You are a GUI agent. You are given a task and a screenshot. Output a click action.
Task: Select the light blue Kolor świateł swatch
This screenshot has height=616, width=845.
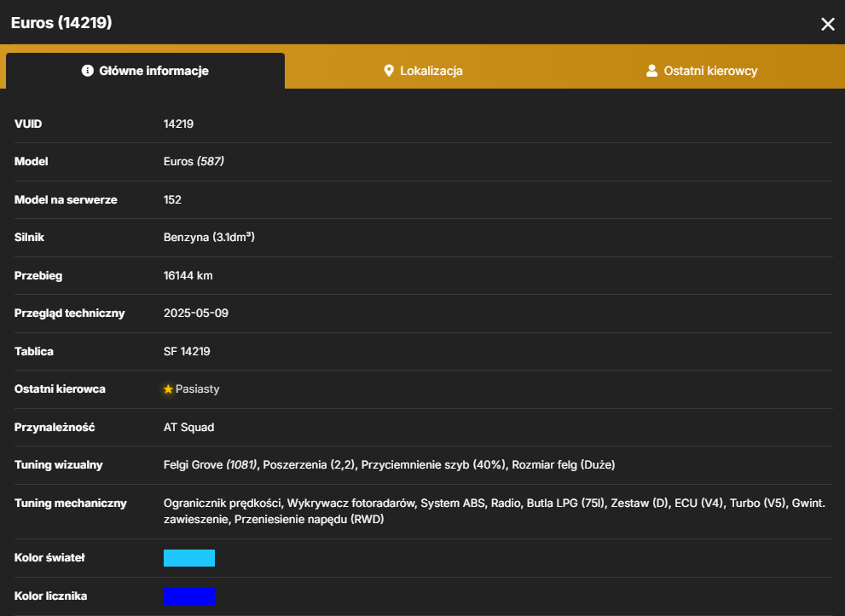point(189,558)
